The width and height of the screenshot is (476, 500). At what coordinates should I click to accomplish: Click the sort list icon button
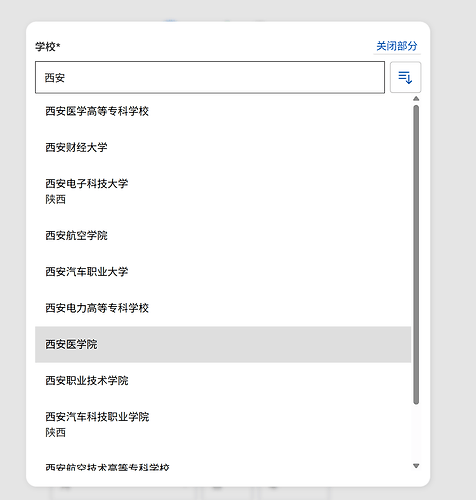point(405,77)
